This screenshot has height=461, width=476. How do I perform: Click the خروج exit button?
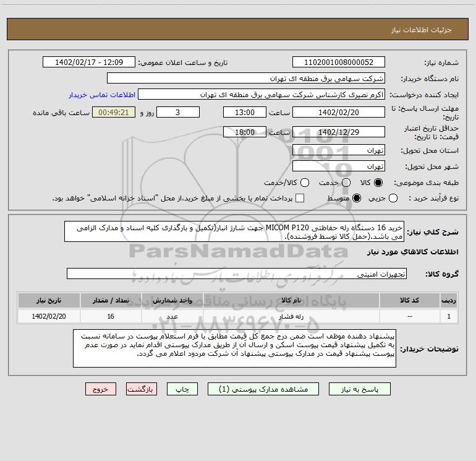point(101,389)
